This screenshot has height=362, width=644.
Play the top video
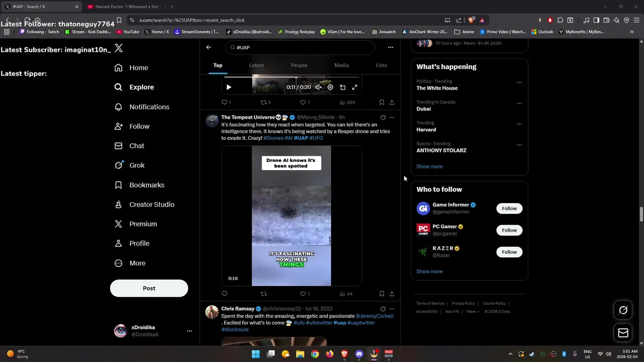point(229,87)
